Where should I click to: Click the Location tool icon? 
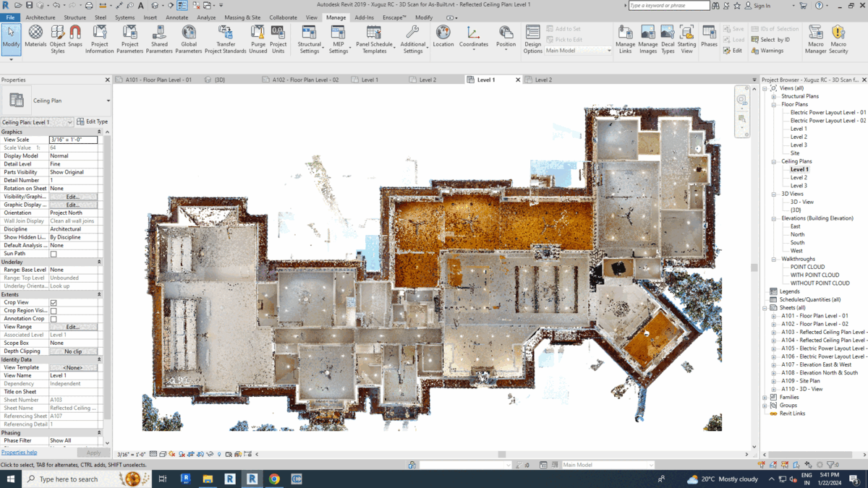(x=443, y=36)
